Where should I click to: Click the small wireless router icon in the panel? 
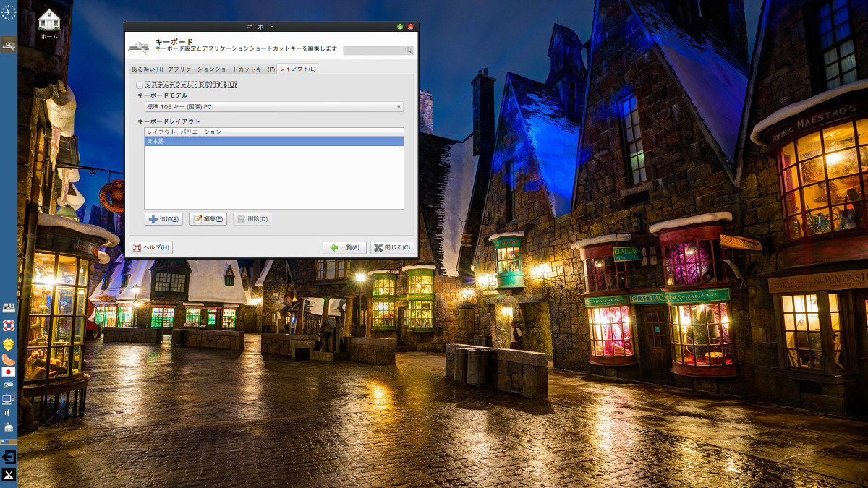(x=9, y=385)
